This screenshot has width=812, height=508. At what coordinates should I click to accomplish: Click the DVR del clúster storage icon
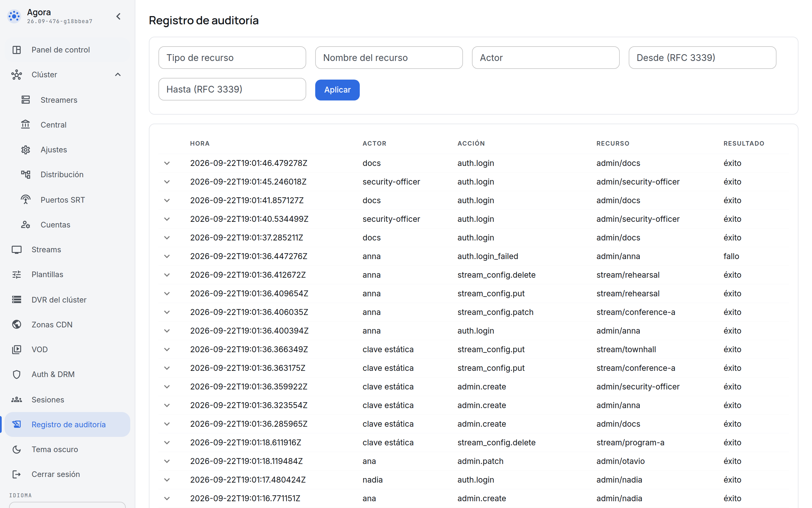pos(16,299)
